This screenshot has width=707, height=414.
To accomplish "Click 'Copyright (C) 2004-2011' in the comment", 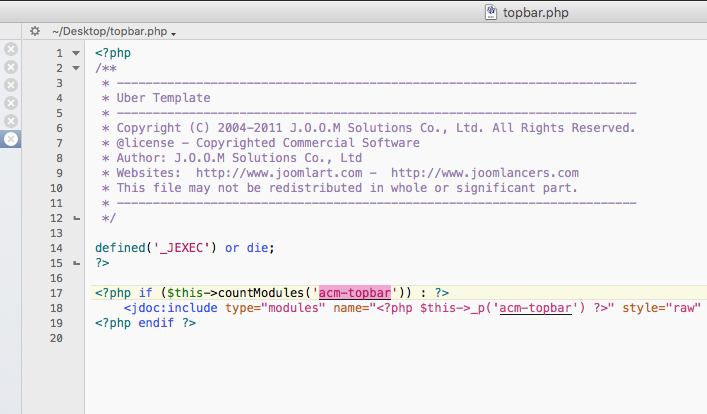I will [199, 128].
